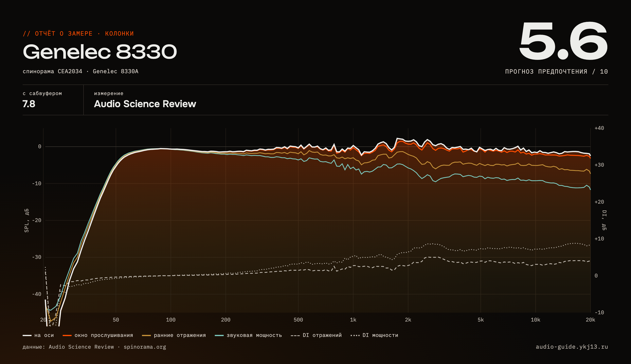This screenshot has width=631, height=364.
Task: Click the gold swatch for "ранние отражения"
Action: pyautogui.click(x=146, y=335)
